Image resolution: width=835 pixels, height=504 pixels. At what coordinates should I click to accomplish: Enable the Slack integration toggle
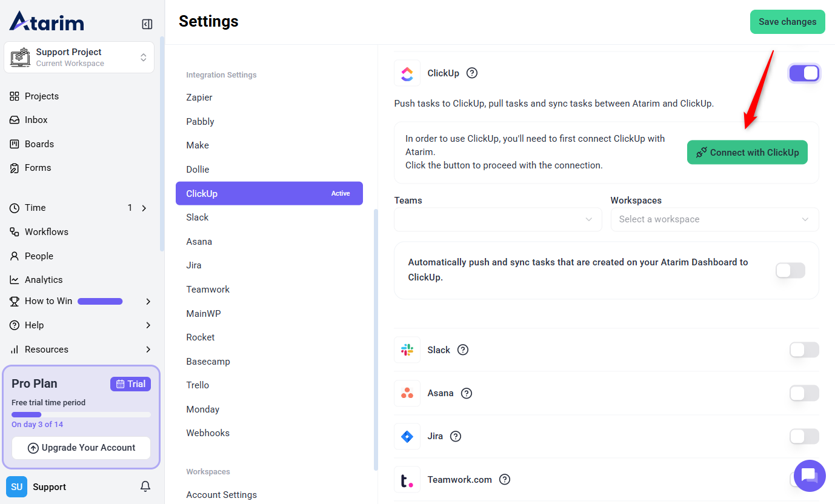803,350
